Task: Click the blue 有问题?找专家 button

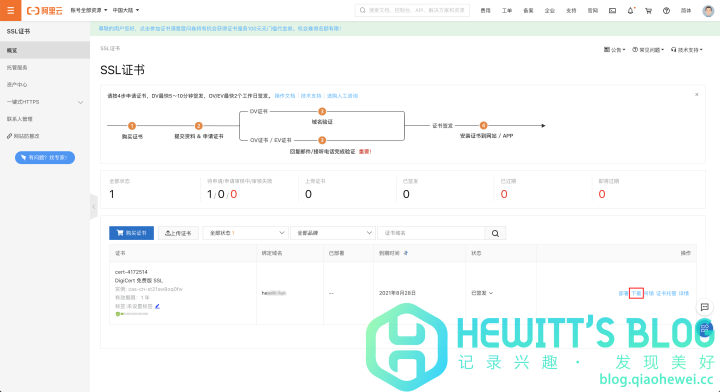Action: coord(45,157)
